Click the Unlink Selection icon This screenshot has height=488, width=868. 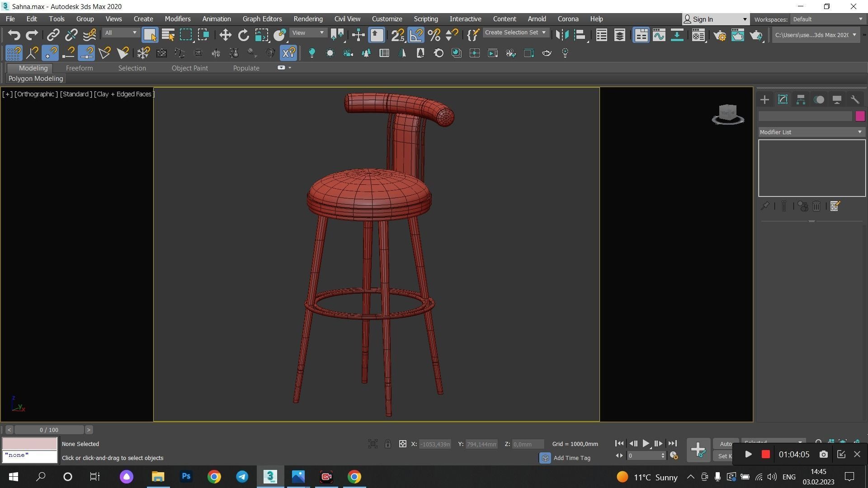pos(71,35)
